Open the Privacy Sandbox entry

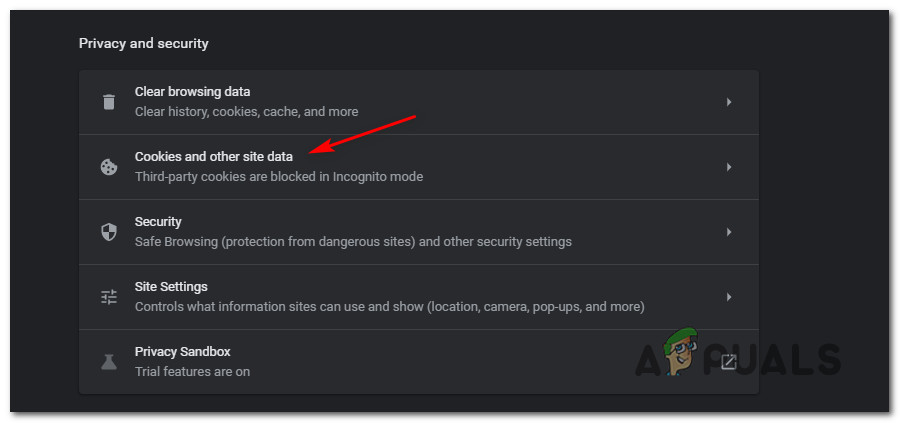tap(183, 352)
